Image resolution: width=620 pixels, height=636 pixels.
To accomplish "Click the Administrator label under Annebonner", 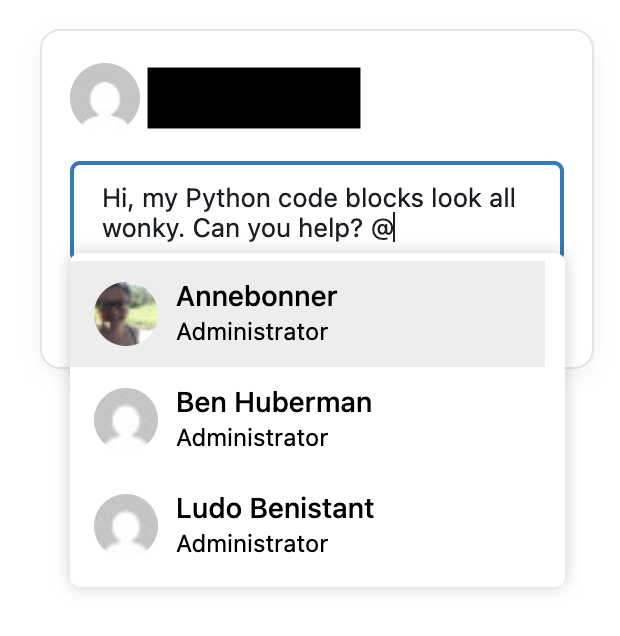I will click(252, 332).
